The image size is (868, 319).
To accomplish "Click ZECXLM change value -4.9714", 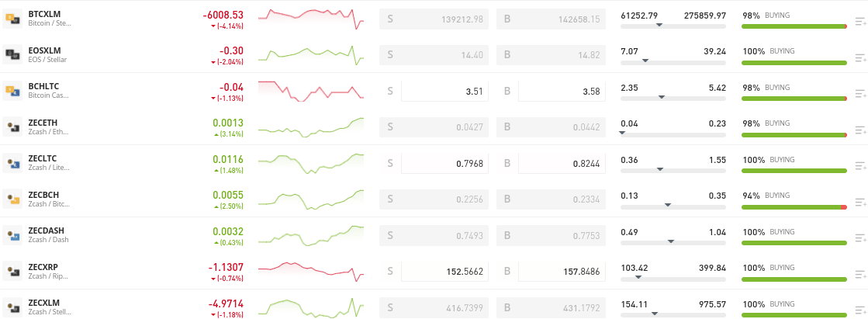I will (226, 303).
